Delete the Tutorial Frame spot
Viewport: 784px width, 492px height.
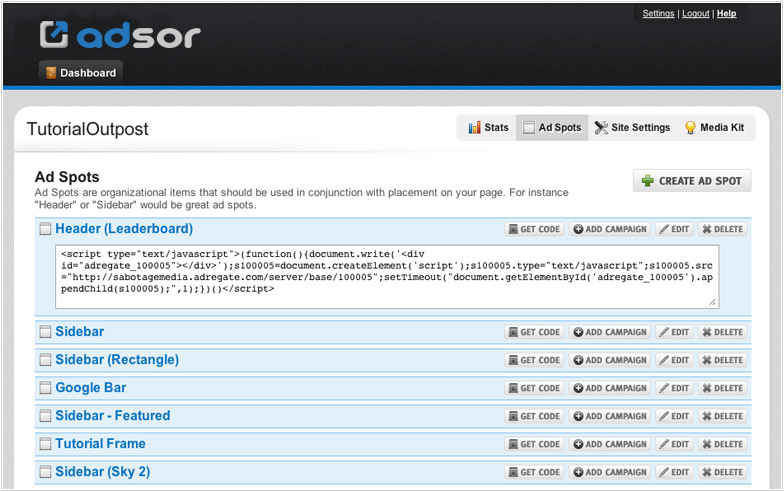[722, 444]
